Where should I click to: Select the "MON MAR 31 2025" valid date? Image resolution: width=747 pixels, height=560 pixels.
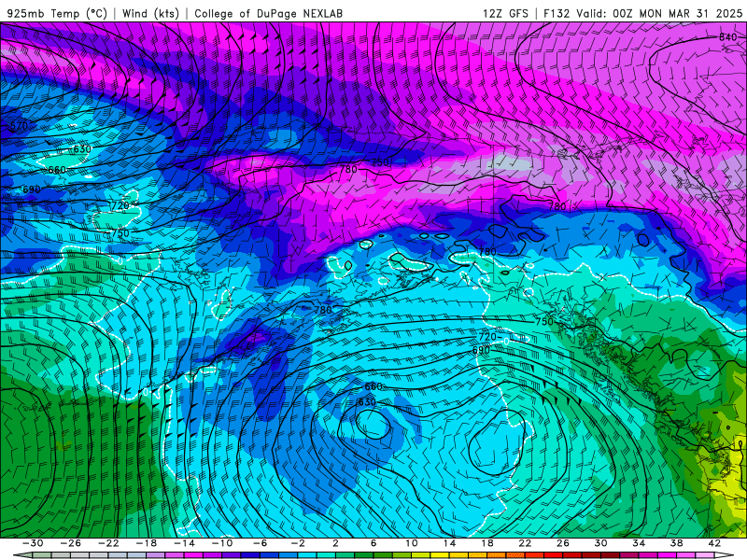tap(691, 13)
